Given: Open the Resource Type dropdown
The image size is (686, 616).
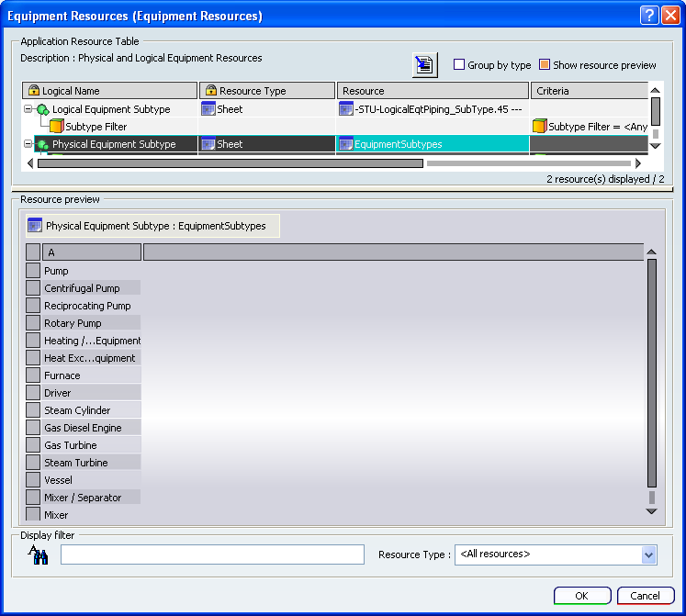Looking at the screenshot, I should coord(648,554).
